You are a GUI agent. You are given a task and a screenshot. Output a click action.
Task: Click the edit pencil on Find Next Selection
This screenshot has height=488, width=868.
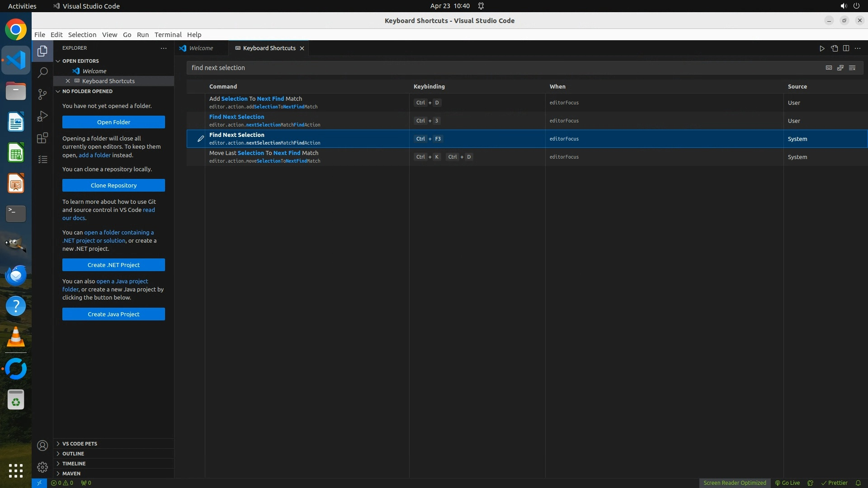click(x=200, y=139)
